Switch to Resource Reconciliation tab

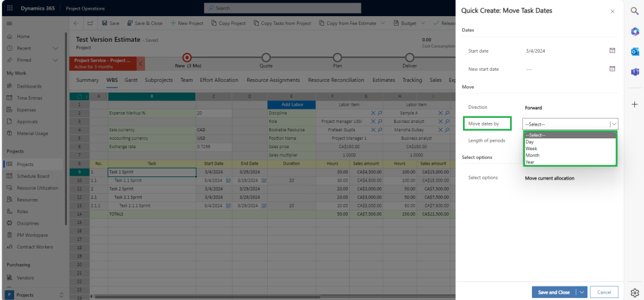336,80
